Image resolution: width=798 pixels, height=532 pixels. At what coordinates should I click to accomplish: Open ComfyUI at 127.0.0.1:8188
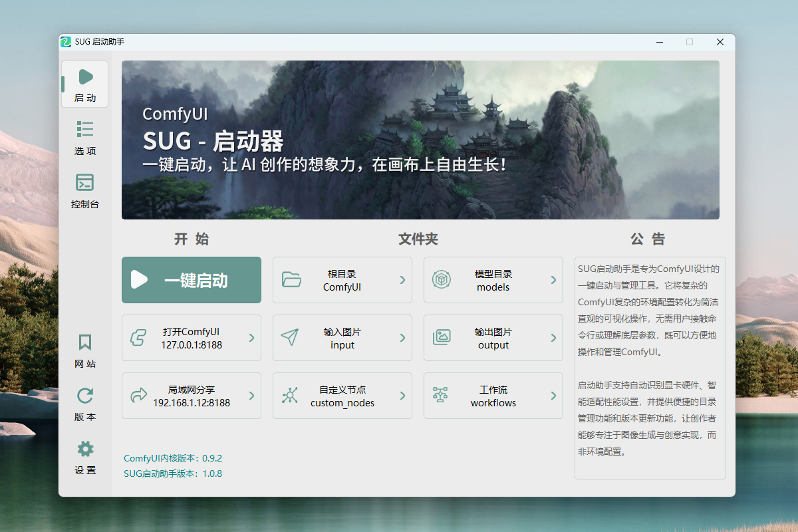(x=192, y=338)
